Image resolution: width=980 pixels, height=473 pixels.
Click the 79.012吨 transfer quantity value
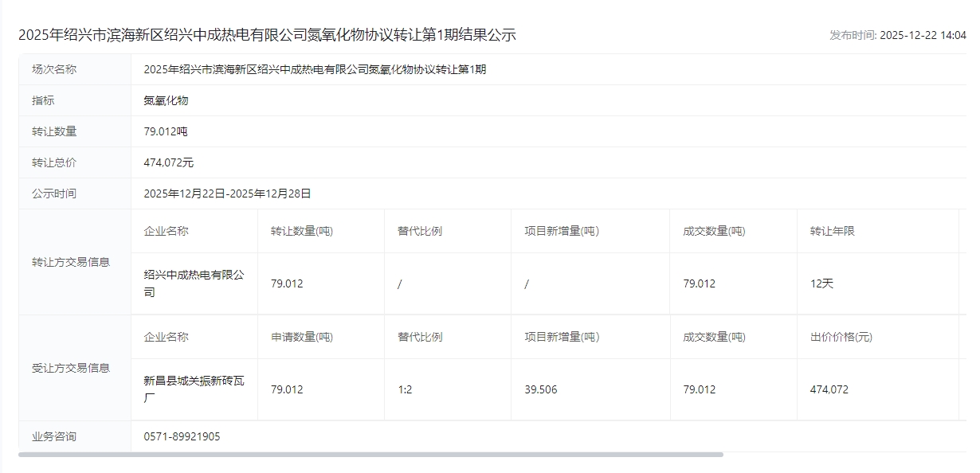166,131
